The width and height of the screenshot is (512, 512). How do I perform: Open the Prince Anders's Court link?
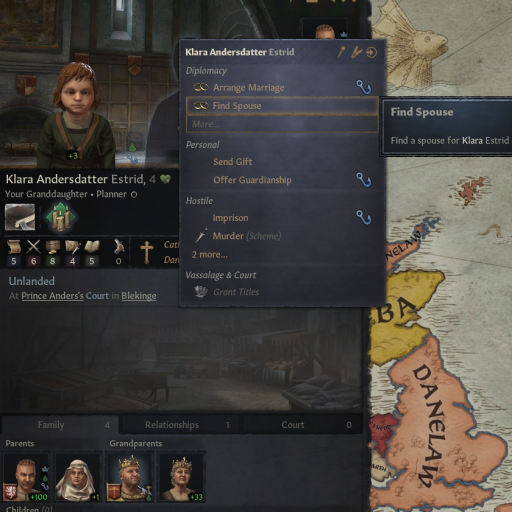click(x=65, y=296)
